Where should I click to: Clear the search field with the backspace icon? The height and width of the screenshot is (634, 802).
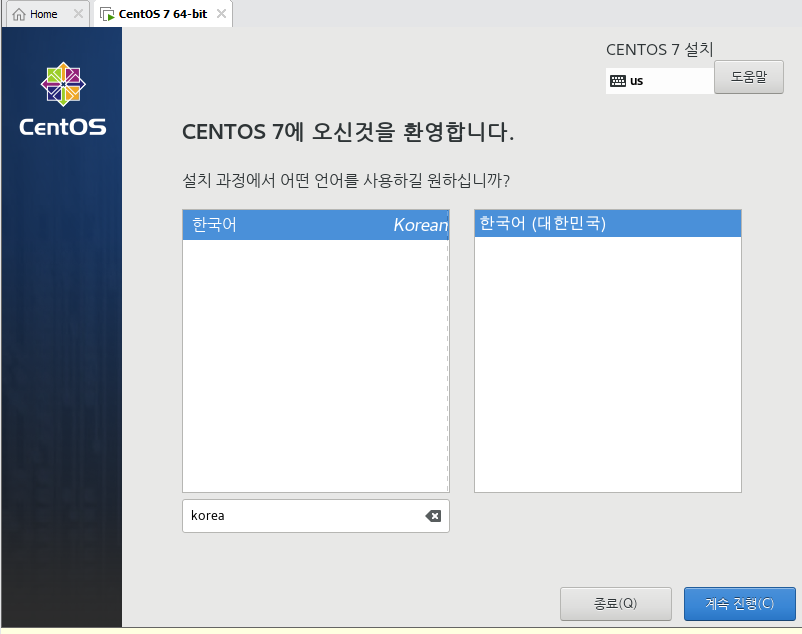click(433, 516)
